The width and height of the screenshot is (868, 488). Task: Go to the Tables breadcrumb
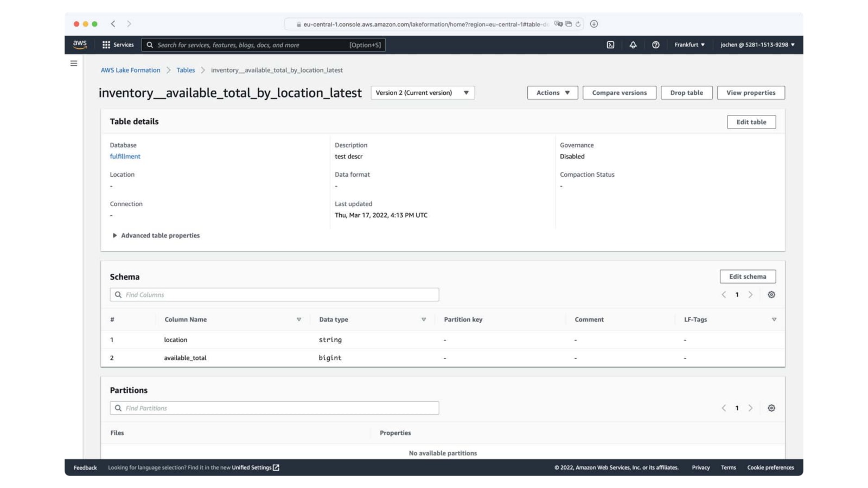coord(186,70)
